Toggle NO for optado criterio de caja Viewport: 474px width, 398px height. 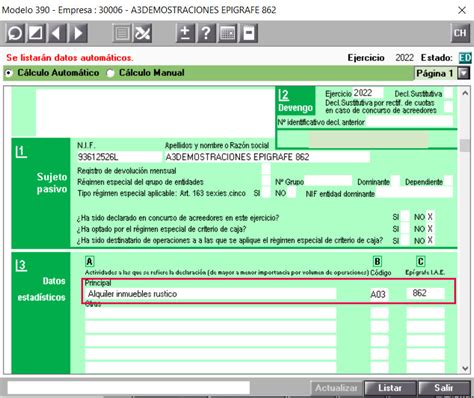tap(430, 229)
